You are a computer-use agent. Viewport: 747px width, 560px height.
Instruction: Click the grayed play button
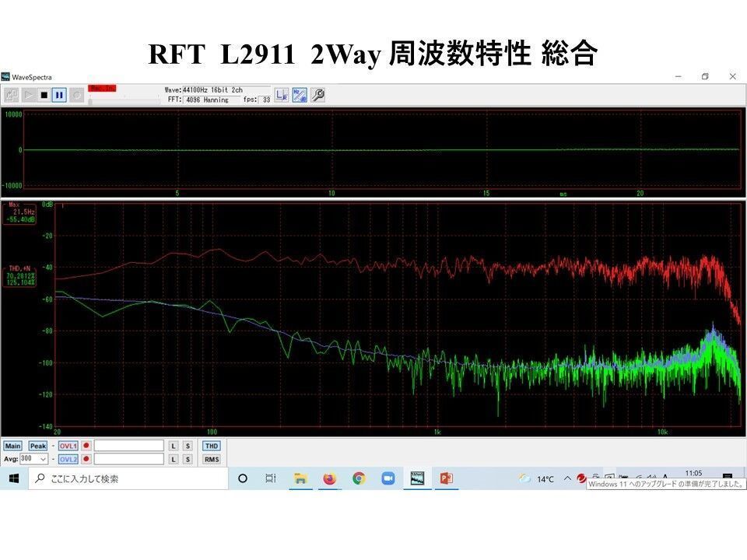[x=29, y=95]
